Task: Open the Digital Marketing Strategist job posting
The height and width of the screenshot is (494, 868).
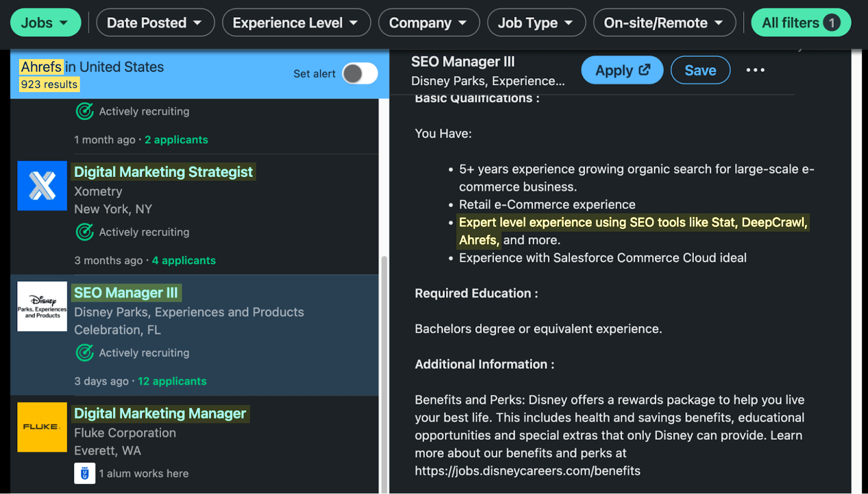Action: (x=163, y=172)
